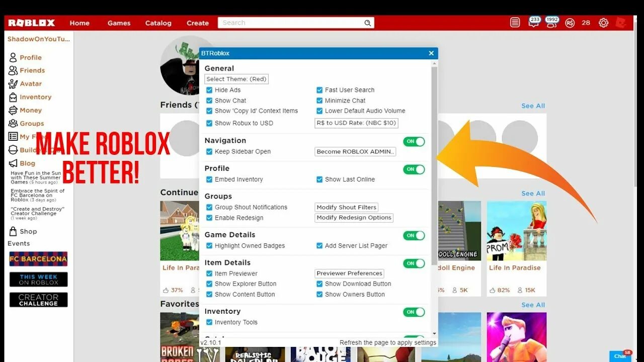Toggle Inventory Tools checkbox
Screen dimensions: 644x362
pos(209,323)
